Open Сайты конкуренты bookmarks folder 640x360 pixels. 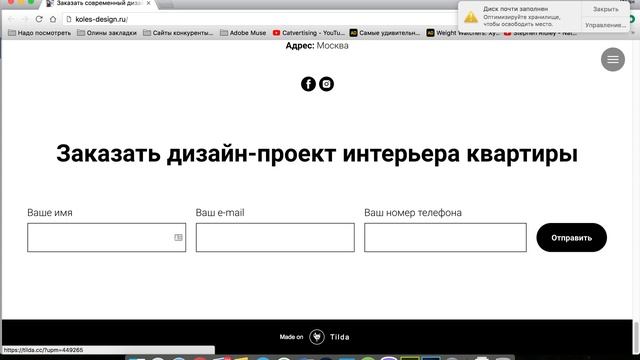(x=178, y=33)
